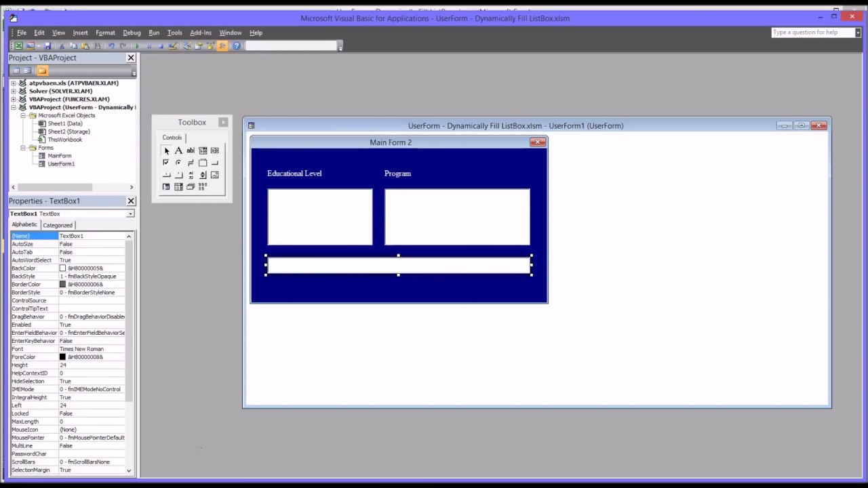Screen dimensions: 868x488
Task: Close the Project - VBAProject panel
Action: (131, 58)
